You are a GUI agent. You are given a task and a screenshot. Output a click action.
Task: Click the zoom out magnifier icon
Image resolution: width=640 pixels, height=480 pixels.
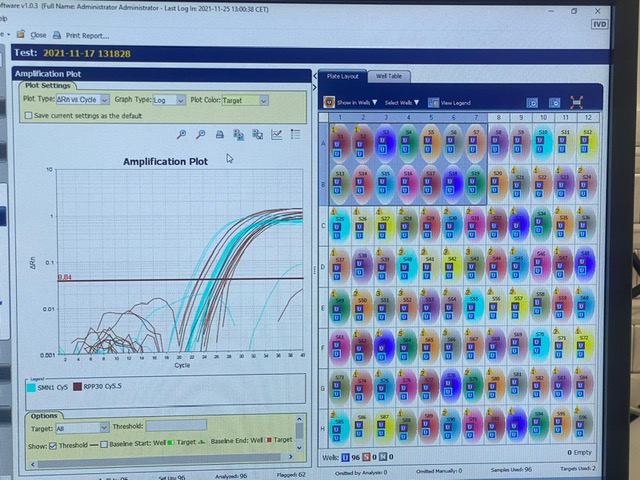[x=201, y=134]
